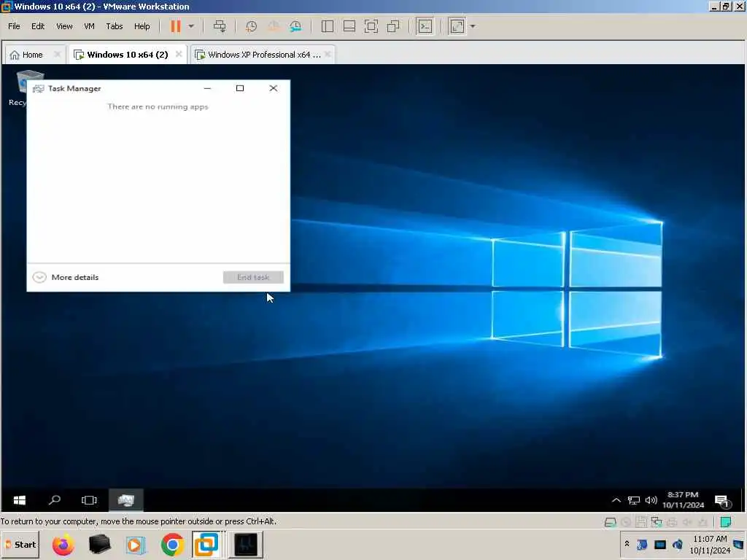Click the VMware floppy drive status icon
The image size is (747, 560).
pyautogui.click(x=641, y=522)
